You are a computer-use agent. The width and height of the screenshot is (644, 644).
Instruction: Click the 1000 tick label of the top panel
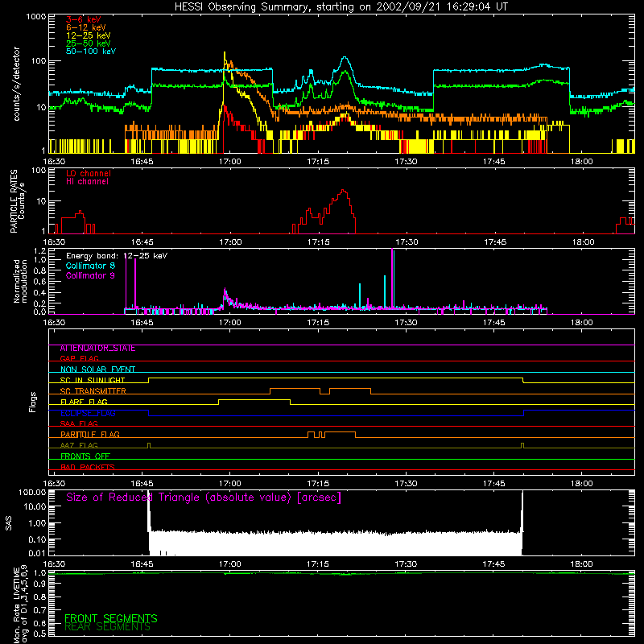click(35, 17)
